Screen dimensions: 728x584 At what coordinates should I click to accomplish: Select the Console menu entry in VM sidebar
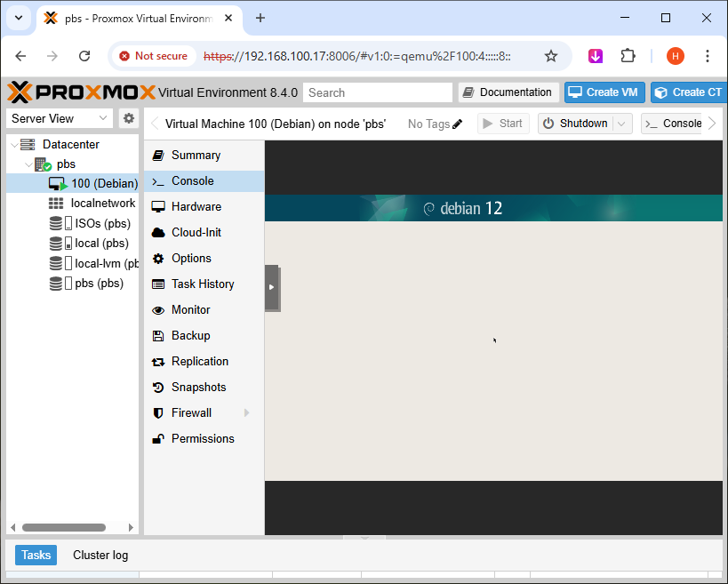click(204, 181)
